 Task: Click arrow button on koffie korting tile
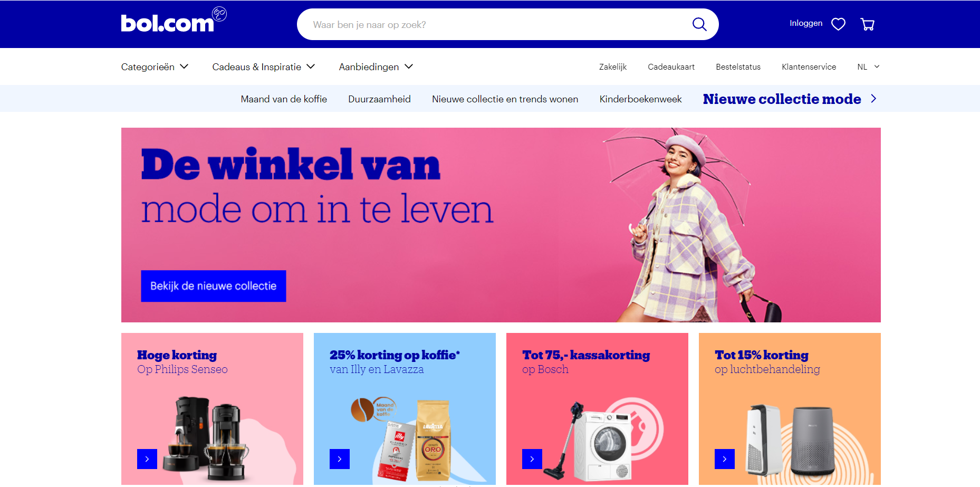point(340,459)
